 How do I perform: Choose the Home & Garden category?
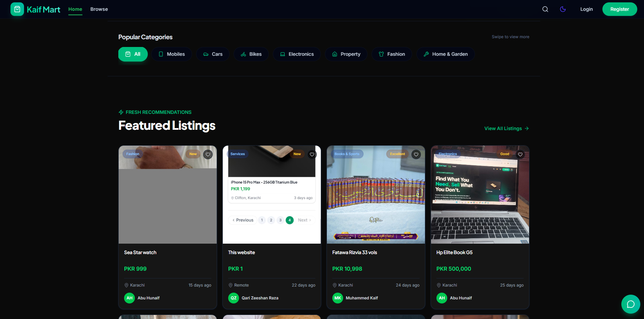pos(446,54)
